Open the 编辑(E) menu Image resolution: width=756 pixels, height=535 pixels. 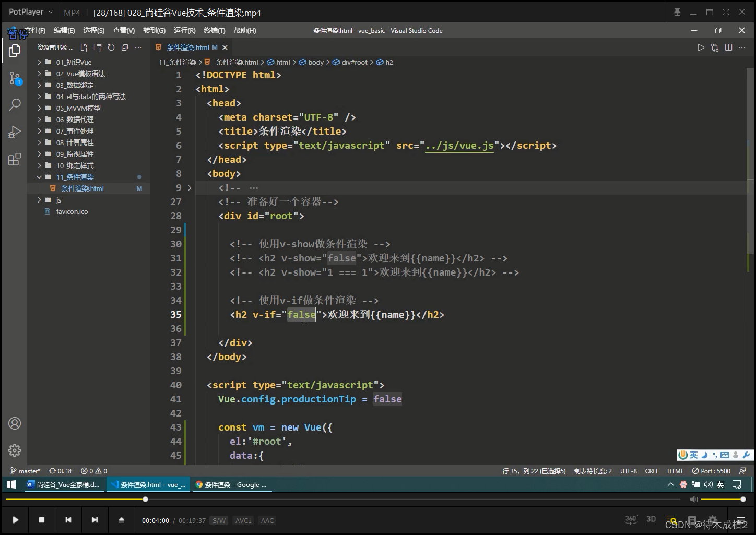pyautogui.click(x=64, y=31)
